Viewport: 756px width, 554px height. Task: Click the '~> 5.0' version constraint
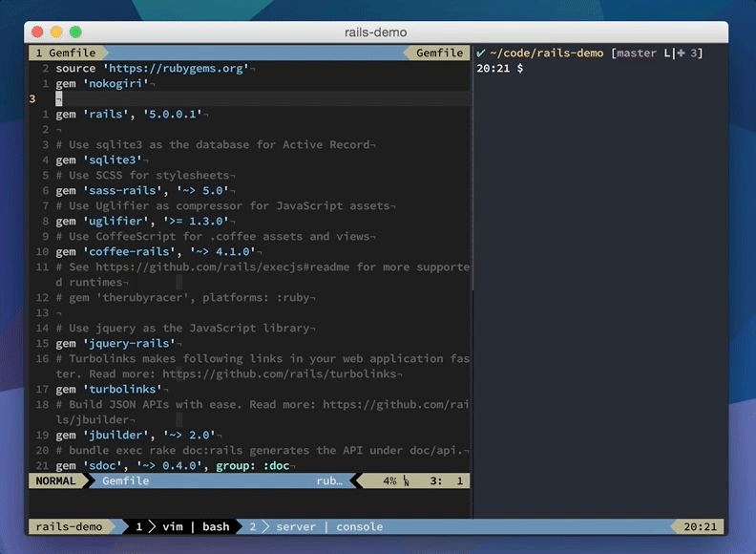[202, 191]
